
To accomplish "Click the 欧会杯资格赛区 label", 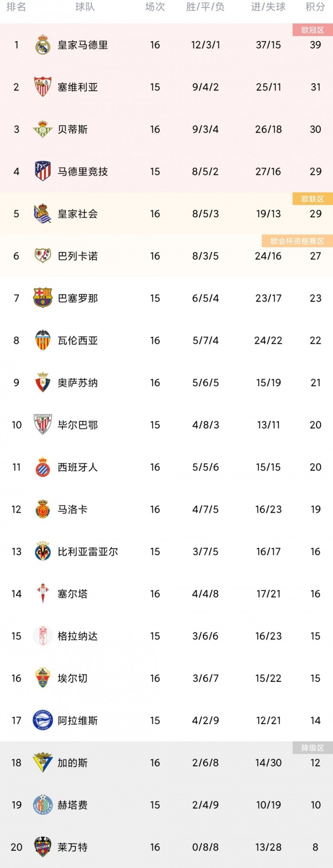I will pyautogui.click(x=297, y=241).
